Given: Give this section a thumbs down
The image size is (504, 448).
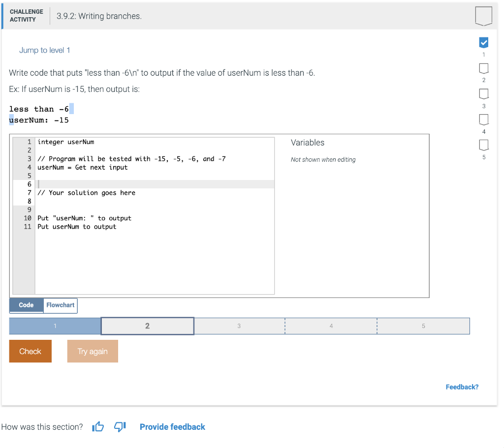Looking at the screenshot, I should (x=119, y=427).
